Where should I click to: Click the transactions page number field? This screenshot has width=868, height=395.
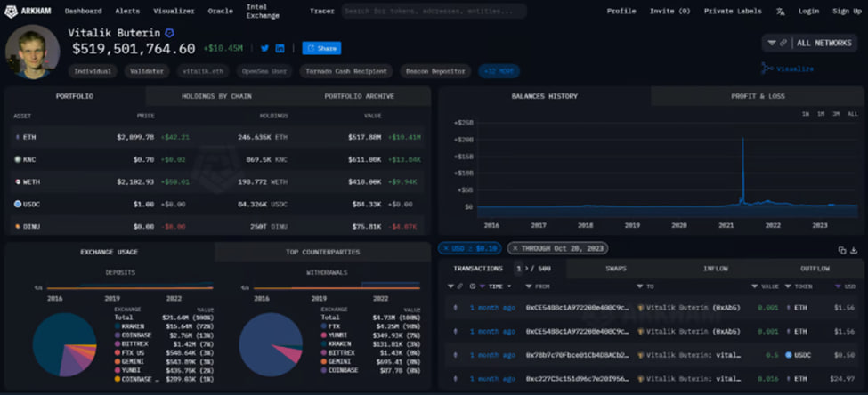pyautogui.click(x=519, y=269)
